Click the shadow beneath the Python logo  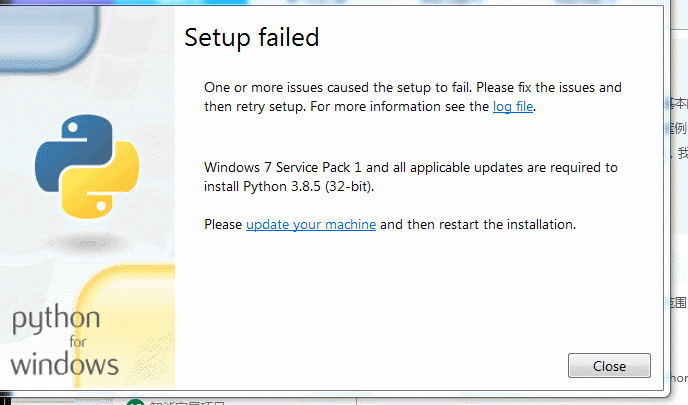pyautogui.click(x=88, y=244)
